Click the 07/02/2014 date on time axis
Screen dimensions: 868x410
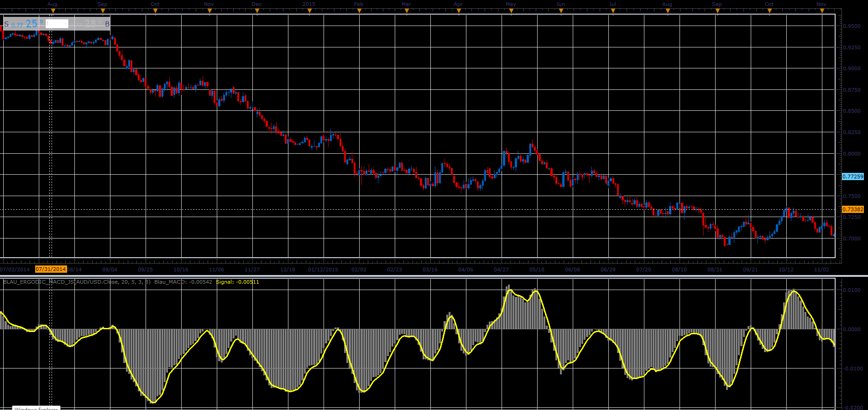16,270
